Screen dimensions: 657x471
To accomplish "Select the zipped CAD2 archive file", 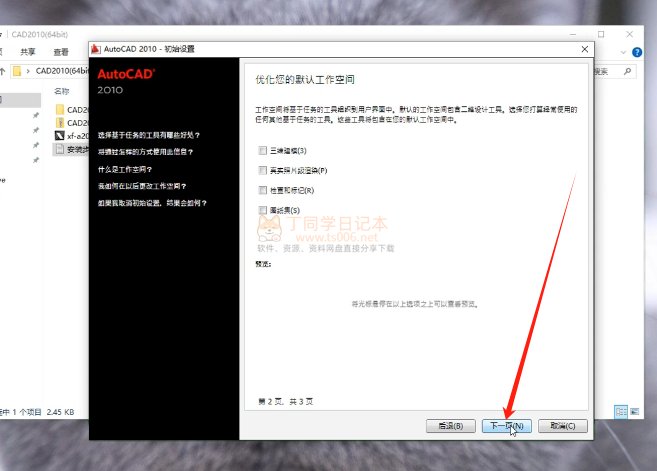I will click(72, 123).
